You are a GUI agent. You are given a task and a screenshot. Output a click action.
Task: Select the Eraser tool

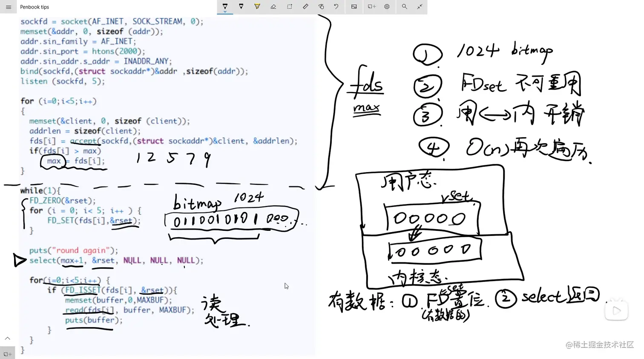click(x=273, y=6)
